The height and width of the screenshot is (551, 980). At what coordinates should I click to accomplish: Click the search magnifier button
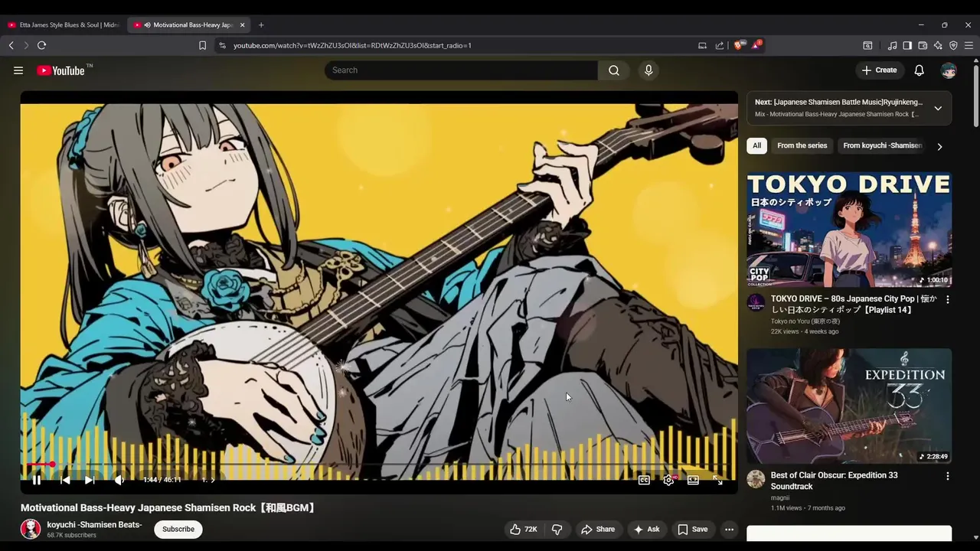[x=614, y=70]
